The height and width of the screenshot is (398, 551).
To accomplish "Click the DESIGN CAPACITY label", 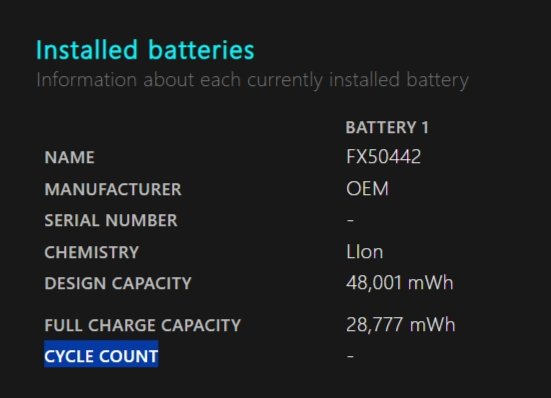I will pos(118,283).
